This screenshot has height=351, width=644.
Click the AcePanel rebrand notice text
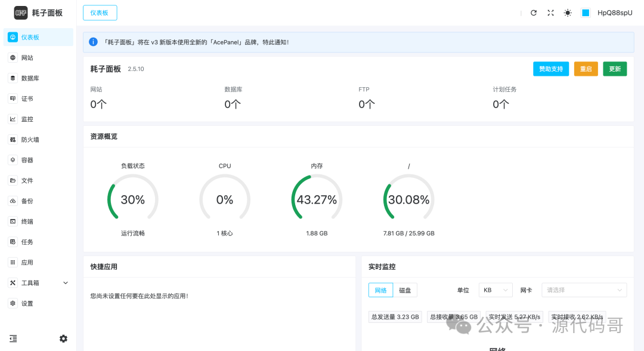[196, 42]
